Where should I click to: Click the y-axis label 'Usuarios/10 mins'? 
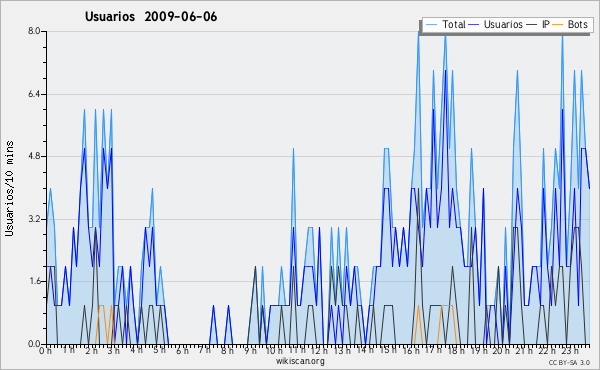[9, 188]
